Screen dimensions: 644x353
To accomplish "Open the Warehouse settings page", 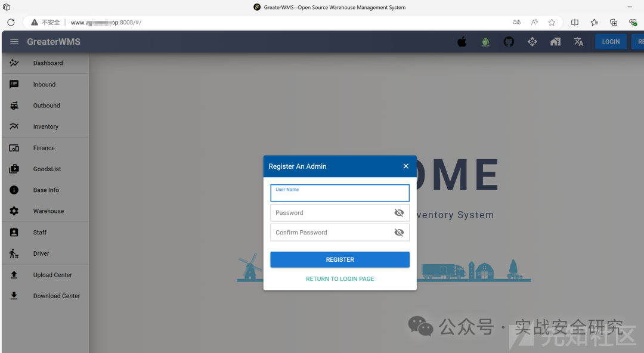I will tap(45, 211).
